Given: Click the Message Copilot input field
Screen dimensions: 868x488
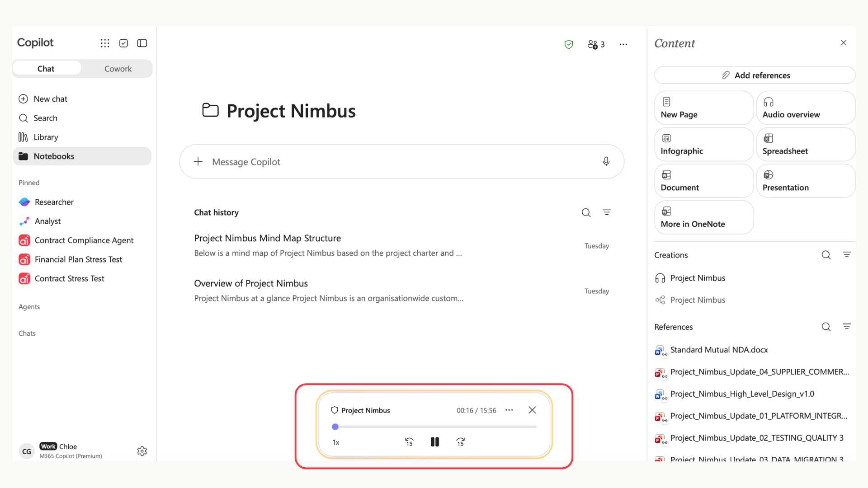Looking at the screenshot, I should pyautogui.click(x=401, y=161).
